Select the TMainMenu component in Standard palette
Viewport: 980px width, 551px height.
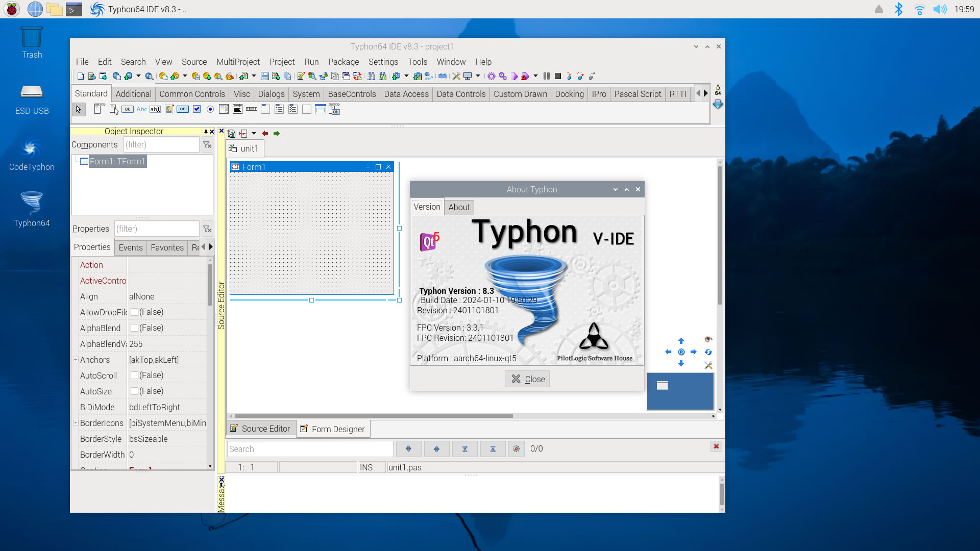pyautogui.click(x=100, y=109)
